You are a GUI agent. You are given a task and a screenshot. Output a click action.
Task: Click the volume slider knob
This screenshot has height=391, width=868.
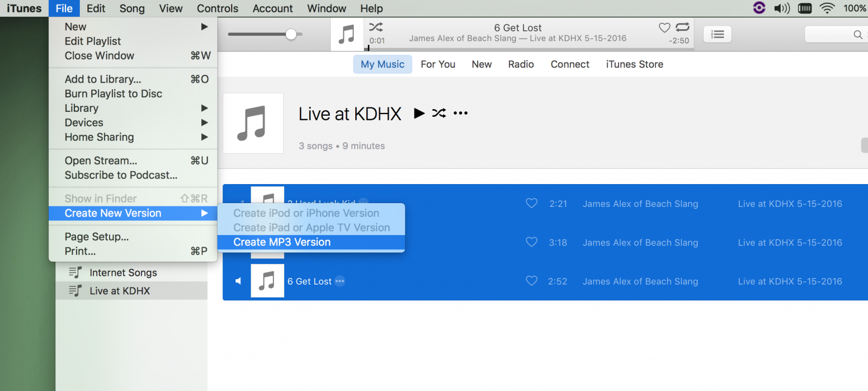[291, 34]
